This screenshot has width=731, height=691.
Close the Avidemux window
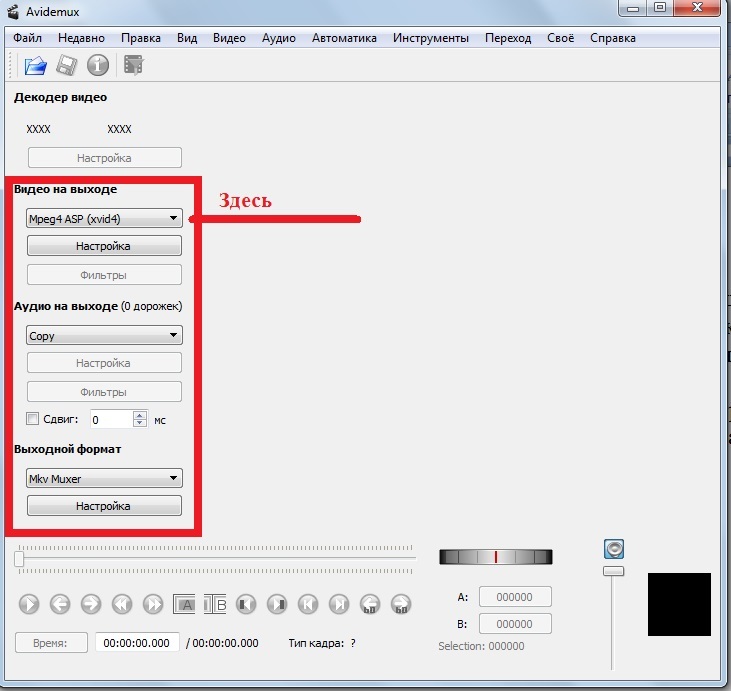coord(697,8)
